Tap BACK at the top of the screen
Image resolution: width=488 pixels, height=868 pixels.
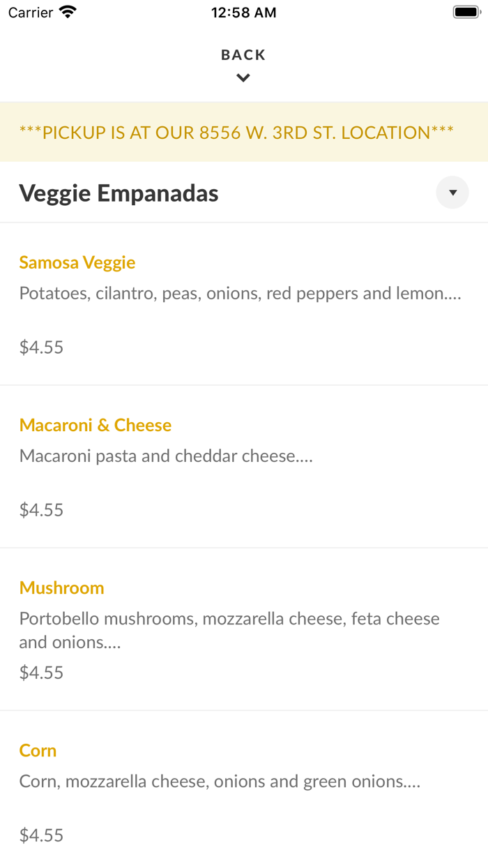pyautogui.click(x=243, y=54)
